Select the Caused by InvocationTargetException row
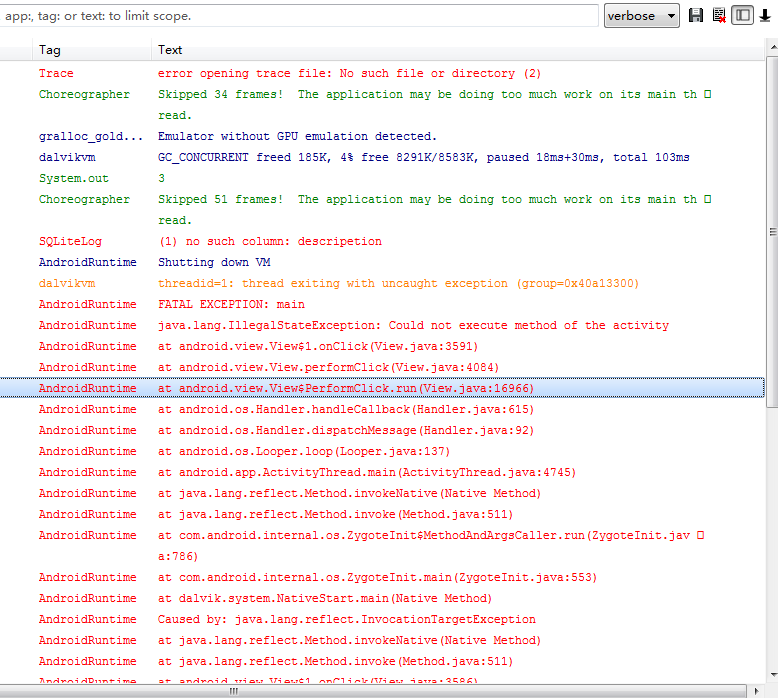 pos(382,619)
